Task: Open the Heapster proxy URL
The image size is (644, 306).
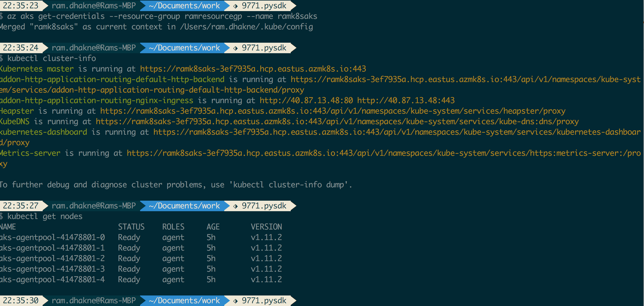Action: (x=333, y=111)
